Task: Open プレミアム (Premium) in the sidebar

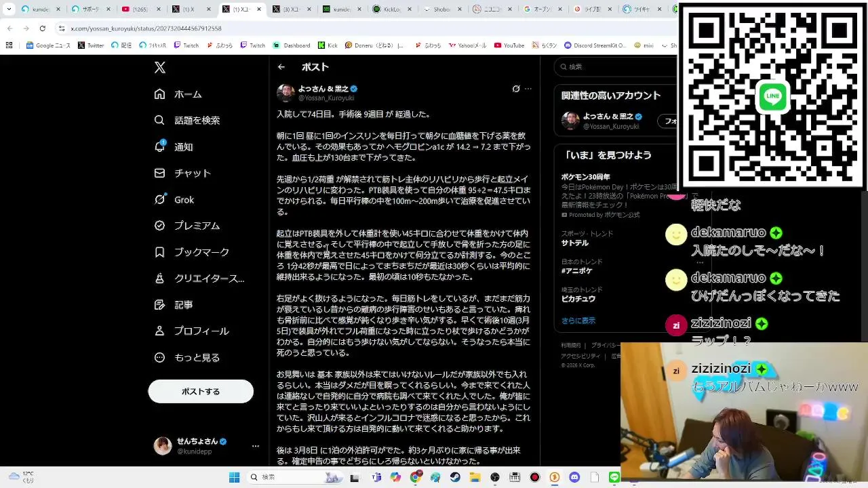Action: pyautogui.click(x=187, y=226)
